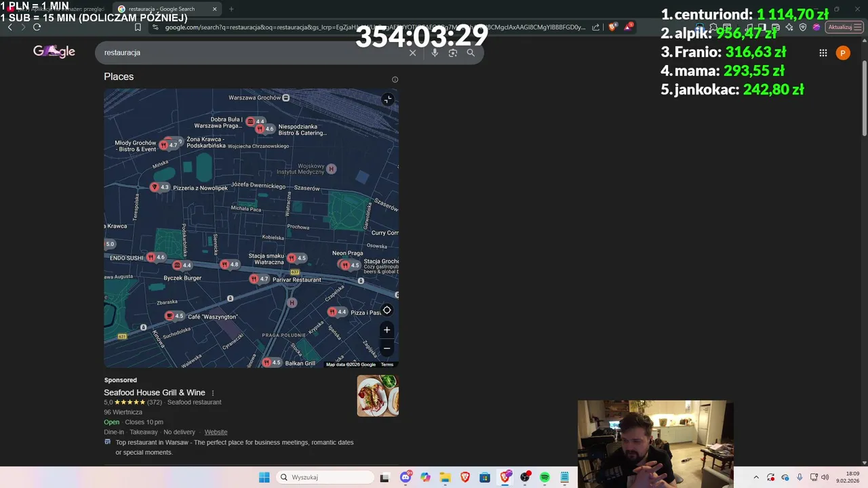Open File Explorer from the taskbar
Viewport: 868px width, 488px height.
(x=445, y=477)
